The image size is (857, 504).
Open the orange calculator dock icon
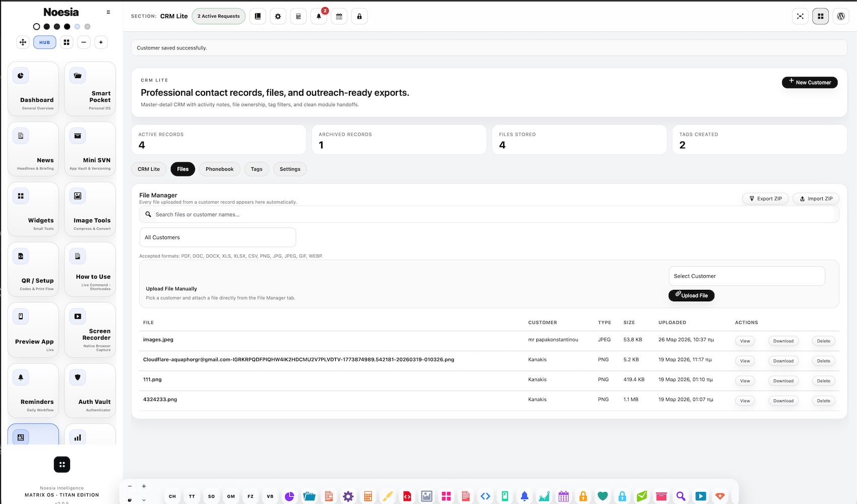368,496
